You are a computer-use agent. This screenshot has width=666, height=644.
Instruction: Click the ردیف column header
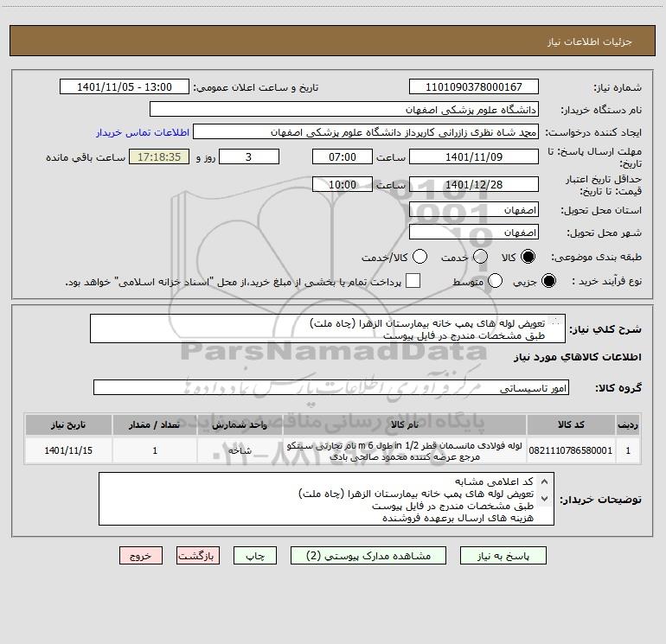[628, 425]
